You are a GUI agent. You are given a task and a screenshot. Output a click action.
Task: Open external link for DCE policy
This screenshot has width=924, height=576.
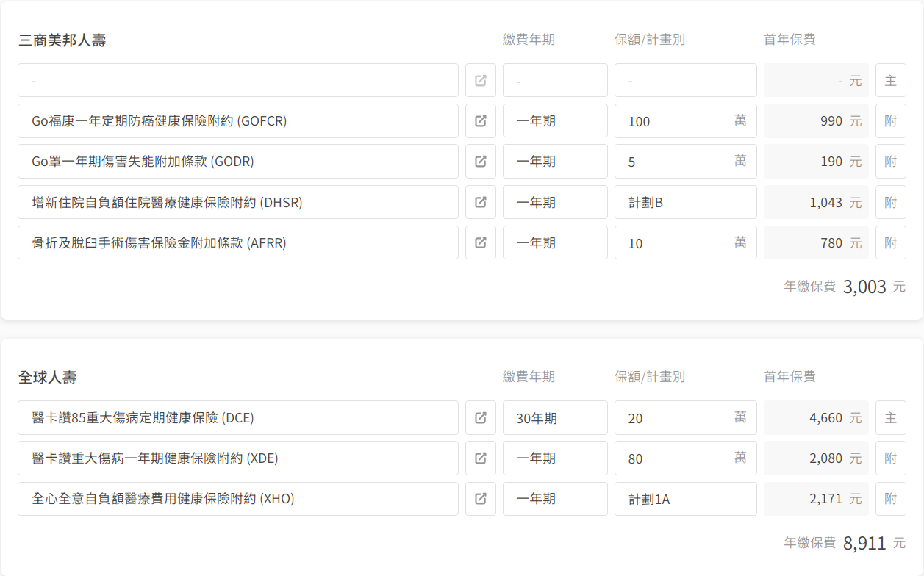coord(481,417)
